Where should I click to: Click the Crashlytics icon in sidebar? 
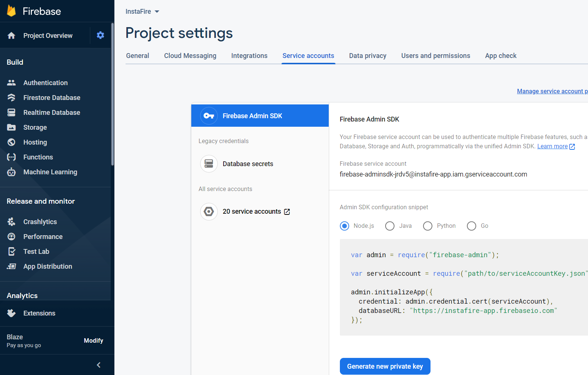pos(12,222)
